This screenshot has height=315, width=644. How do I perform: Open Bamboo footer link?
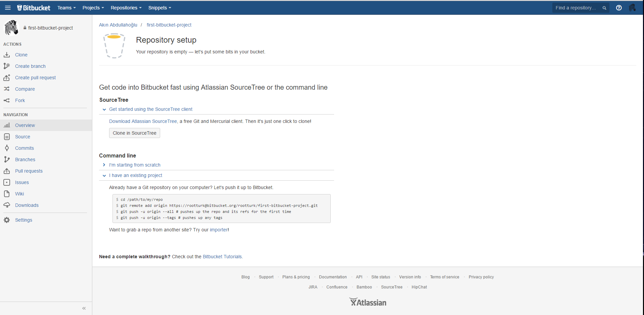coord(364,287)
